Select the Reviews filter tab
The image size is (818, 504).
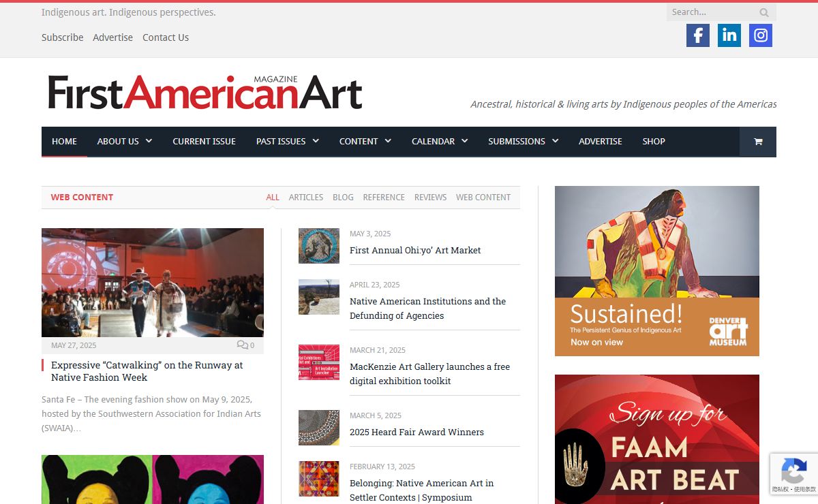[x=430, y=198]
